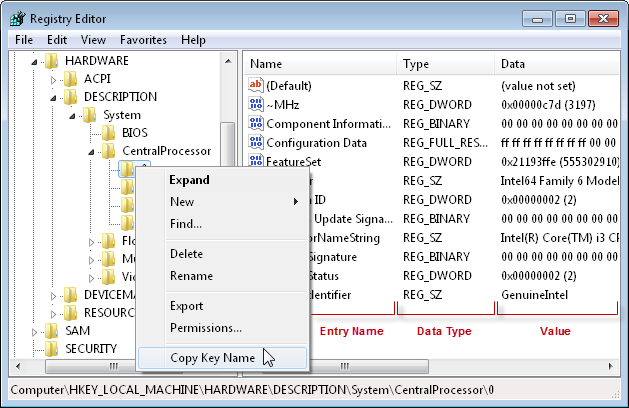Click the Registry Editor title bar icon

pos(18,18)
